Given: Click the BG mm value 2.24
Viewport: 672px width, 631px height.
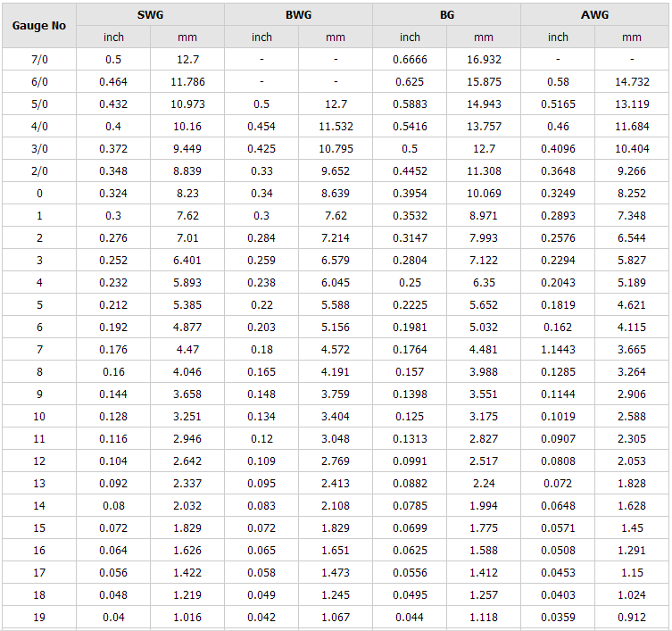Looking at the screenshot, I should (x=483, y=484).
